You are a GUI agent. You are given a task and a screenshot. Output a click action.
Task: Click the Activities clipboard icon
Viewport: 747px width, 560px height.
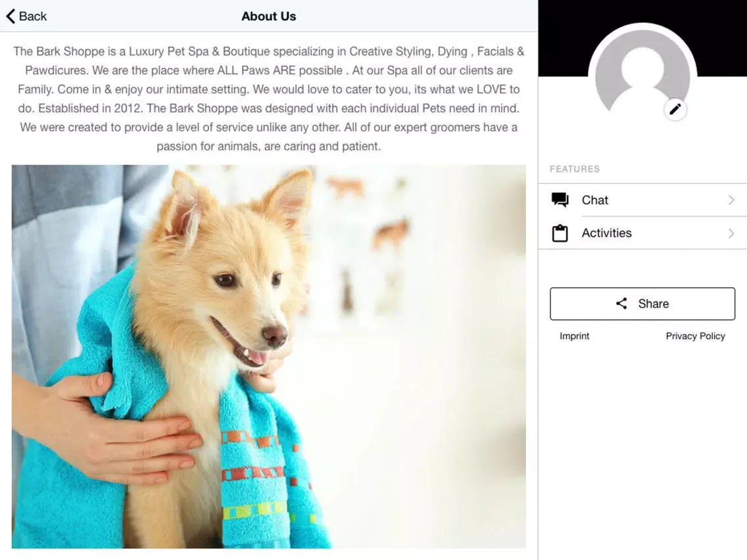(560, 233)
